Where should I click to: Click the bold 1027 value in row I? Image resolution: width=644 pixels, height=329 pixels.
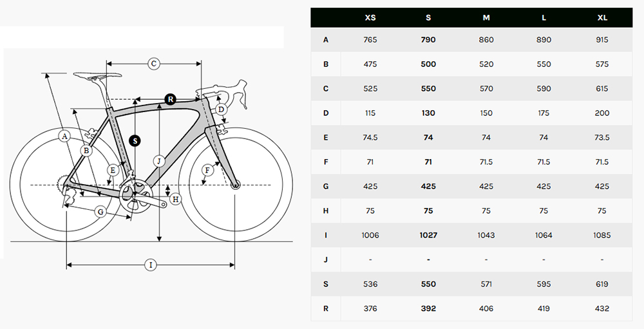428,235
